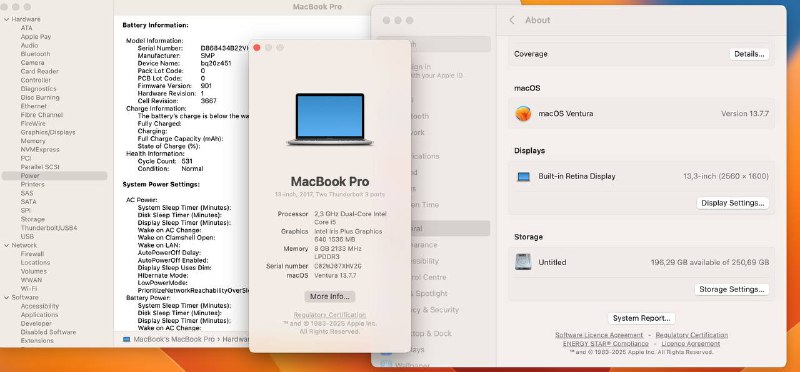Select Storage in System Information sidebar

33,219
